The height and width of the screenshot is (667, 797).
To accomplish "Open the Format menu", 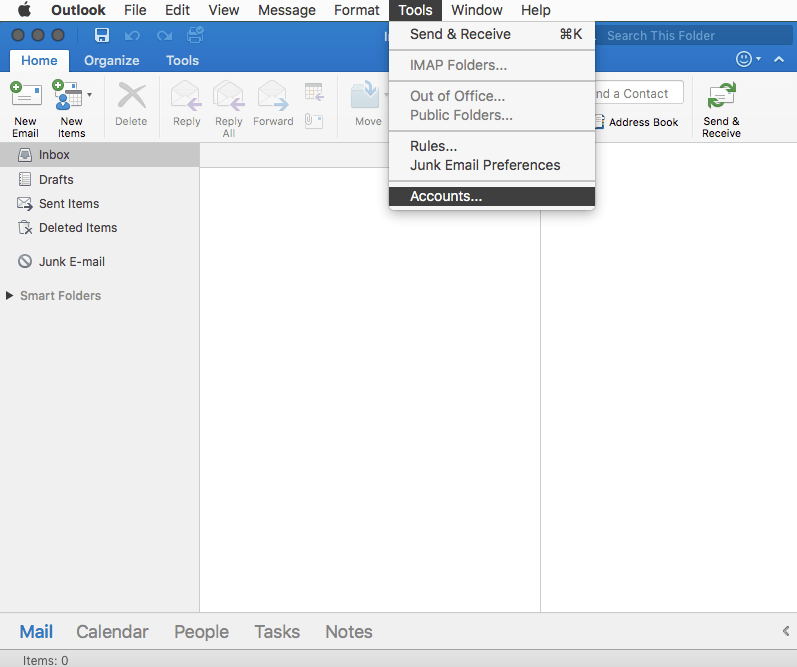I will click(357, 10).
